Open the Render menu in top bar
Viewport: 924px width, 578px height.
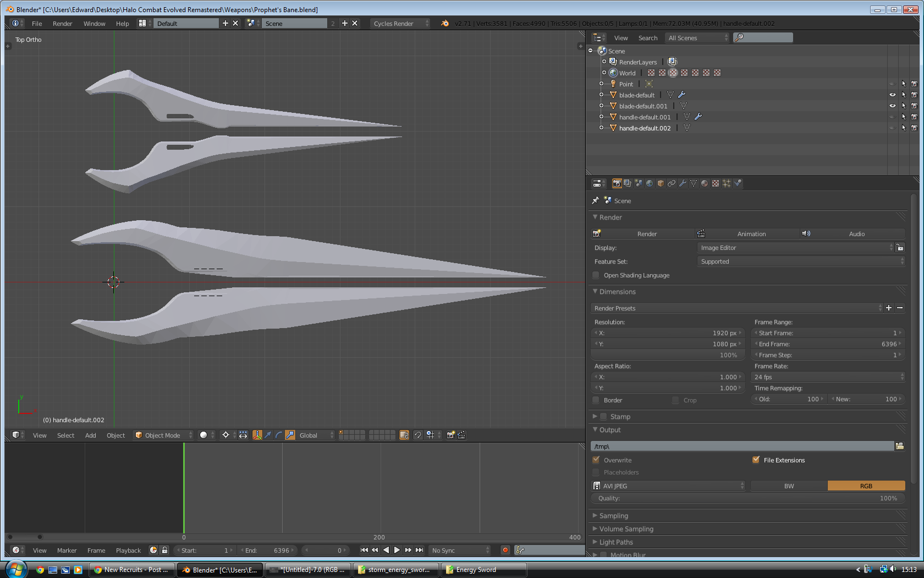tap(63, 24)
